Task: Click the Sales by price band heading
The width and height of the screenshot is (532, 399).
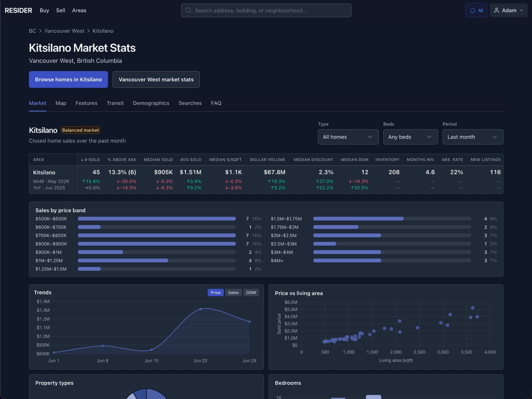Action: click(61, 210)
